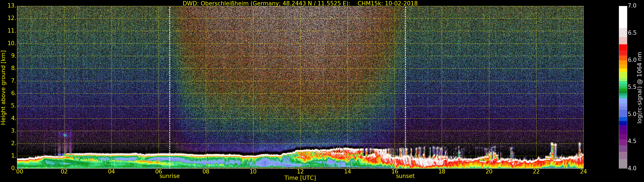Click the "6." height axis tick label

14,94
